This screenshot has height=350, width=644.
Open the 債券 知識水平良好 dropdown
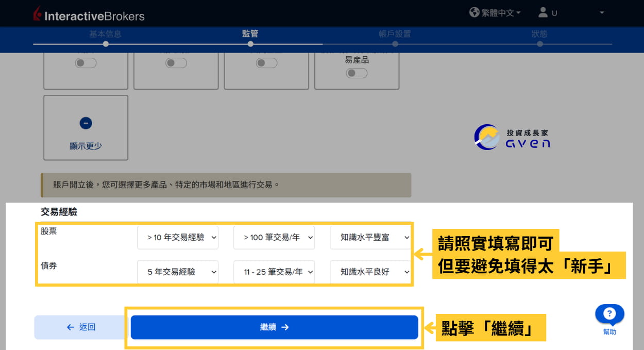pos(370,272)
